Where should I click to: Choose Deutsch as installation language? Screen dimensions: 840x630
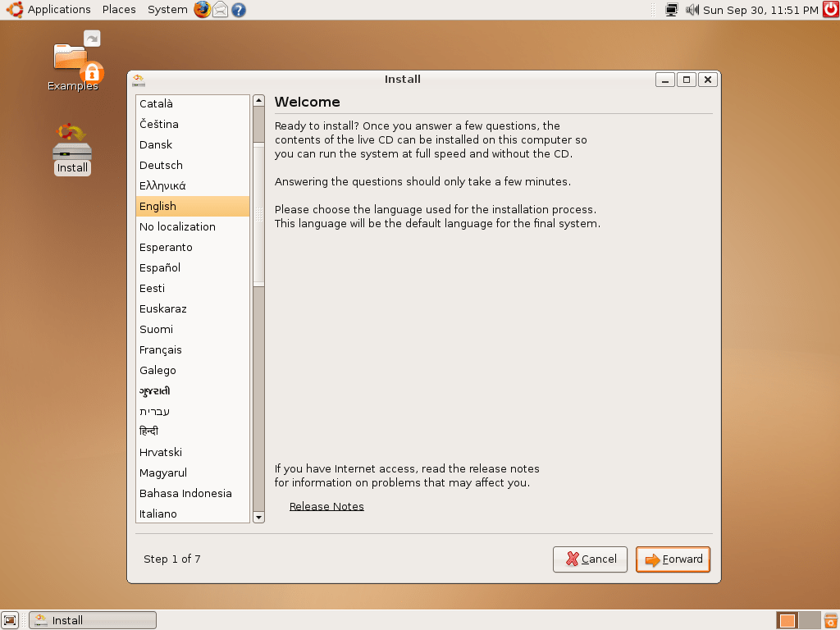click(192, 166)
